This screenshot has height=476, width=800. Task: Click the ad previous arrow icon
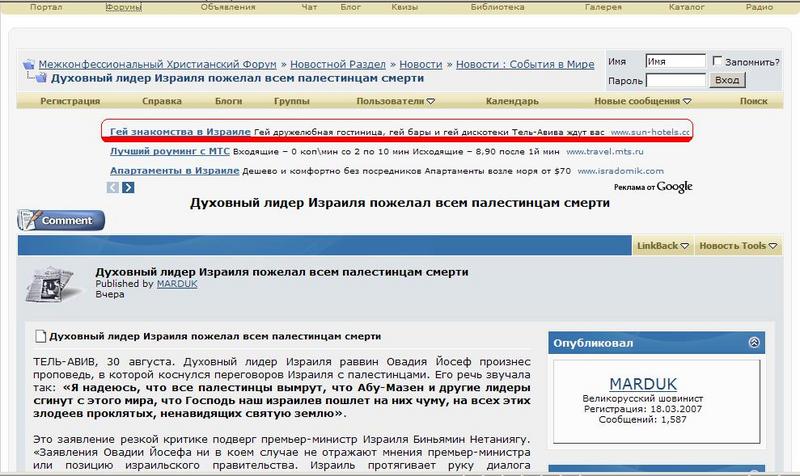pos(115,187)
